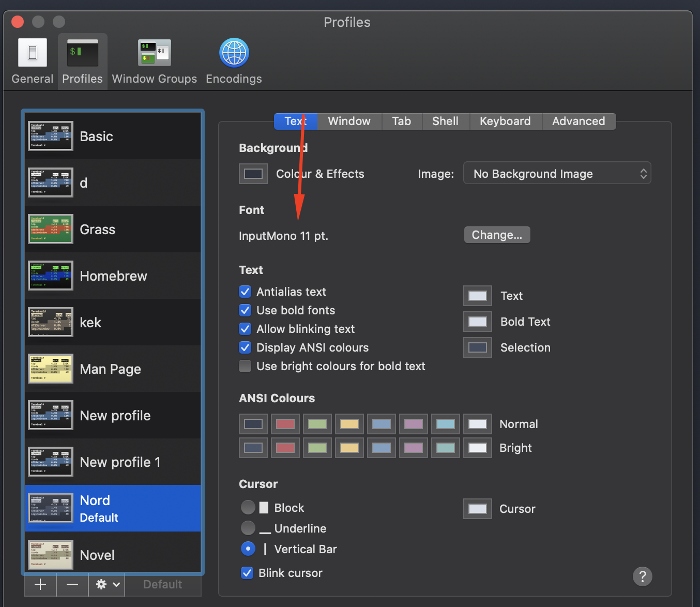Open the Encodings pane
700x607 pixels.
(x=233, y=59)
